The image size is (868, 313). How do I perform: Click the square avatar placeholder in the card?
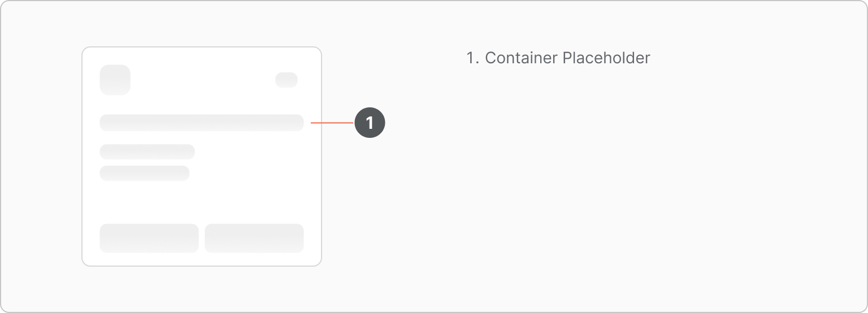(x=115, y=80)
